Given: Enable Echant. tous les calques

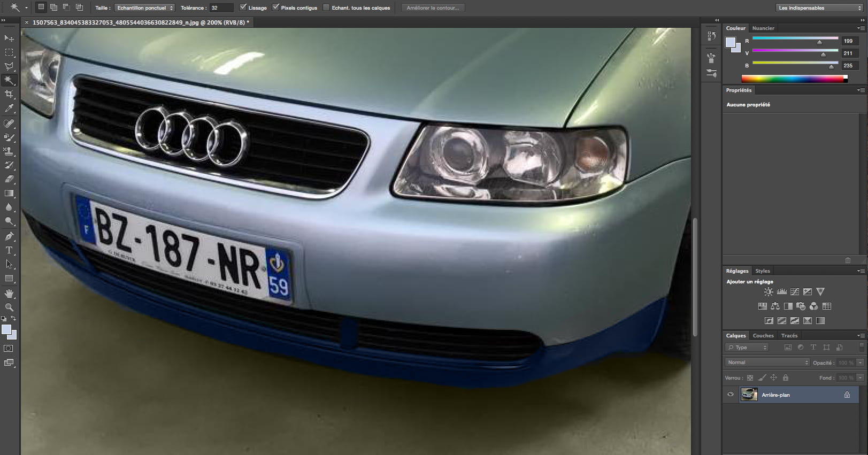Looking at the screenshot, I should (326, 7).
